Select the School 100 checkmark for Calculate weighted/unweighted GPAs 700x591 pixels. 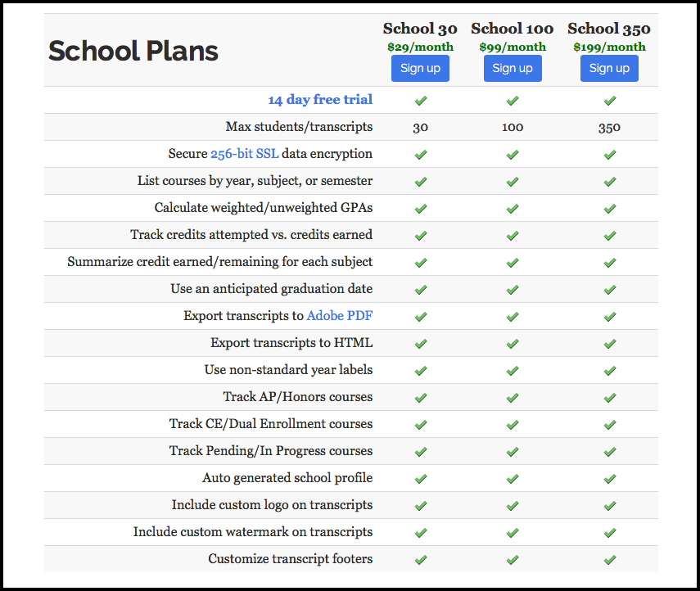[x=513, y=208]
